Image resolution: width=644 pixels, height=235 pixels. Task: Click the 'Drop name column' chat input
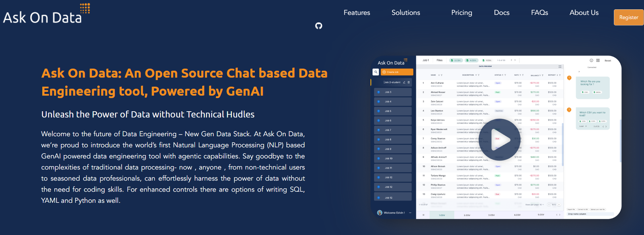click(590, 214)
